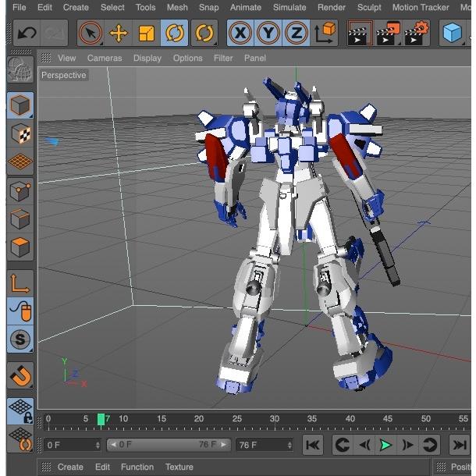The width and height of the screenshot is (476, 476).
Task: Select the Move tool
Action: 119,33
